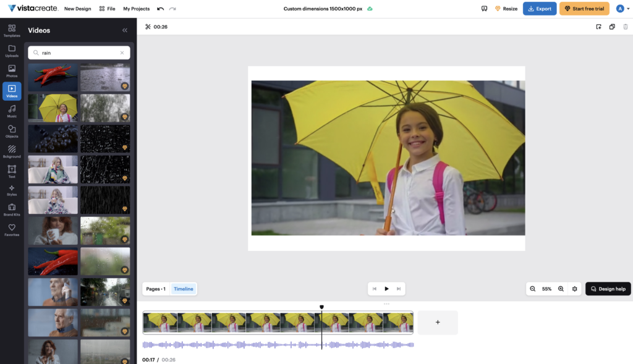This screenshot has height=364, width=633.
Task: Open the Objects panel
Action: (x=12, y=132)
